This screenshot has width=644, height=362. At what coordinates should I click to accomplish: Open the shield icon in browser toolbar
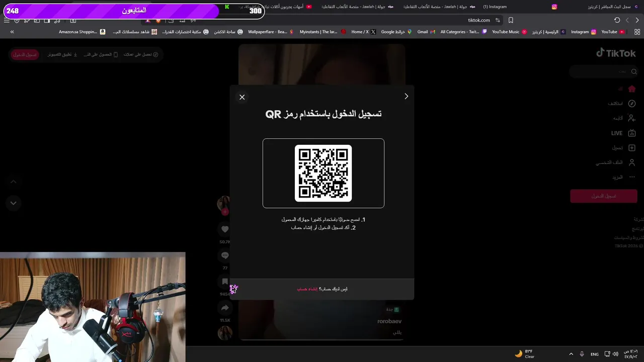pyautogui.click(x=17, y=20)
